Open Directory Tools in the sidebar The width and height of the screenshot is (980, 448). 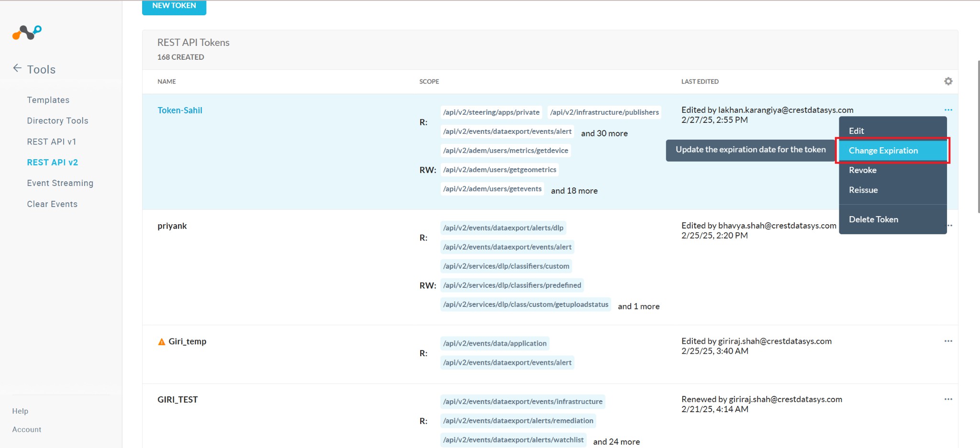point(57,121)
